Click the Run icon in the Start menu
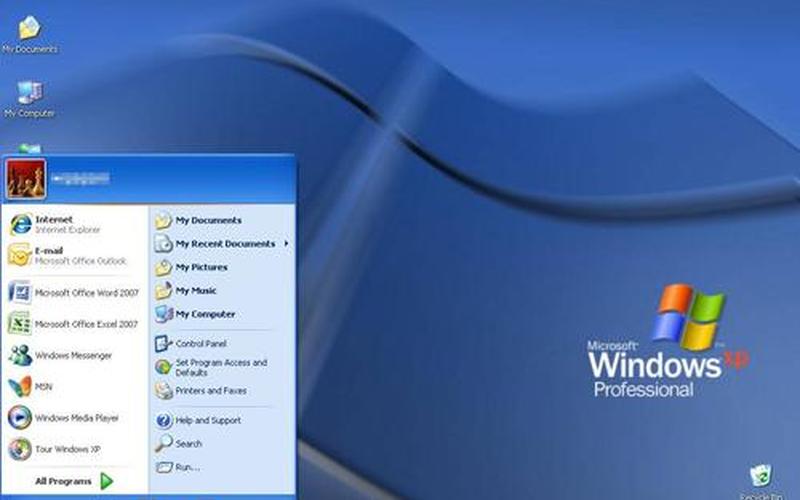Screen dimensions: 800x500 (x=163, y=467)
